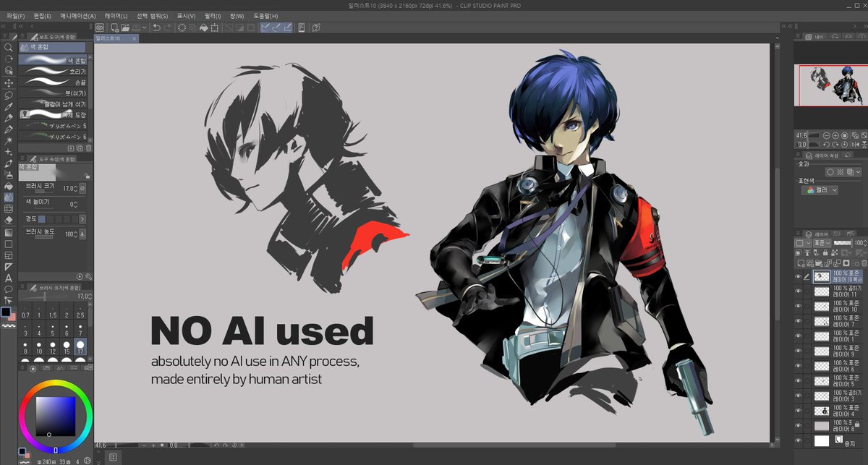Expand the 경도 hardness options arrow
This screenshot has height=465, width=868.
(x=82, y=218)
